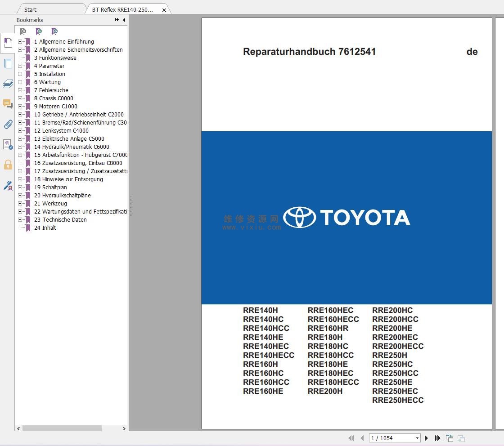The width and height of the screenshot is (504, 446).
Task: Open the page number dropdown
Action: click(x=417, y=438)
